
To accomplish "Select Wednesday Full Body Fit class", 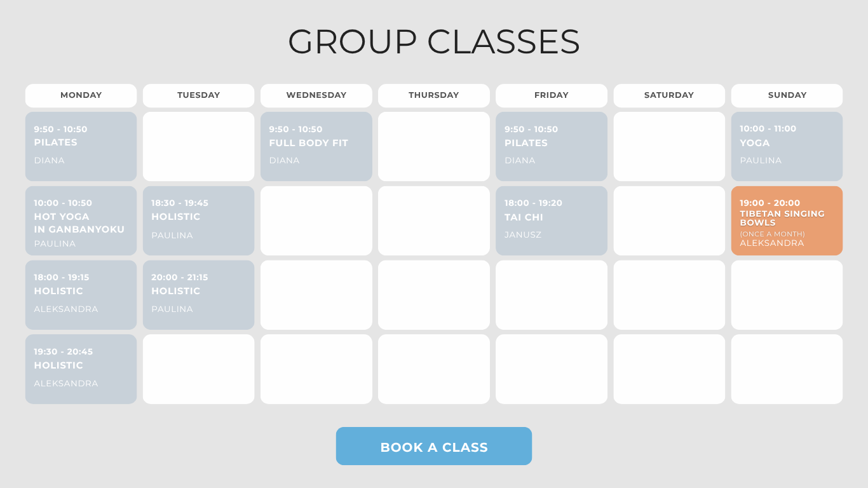I will (316, 147).
